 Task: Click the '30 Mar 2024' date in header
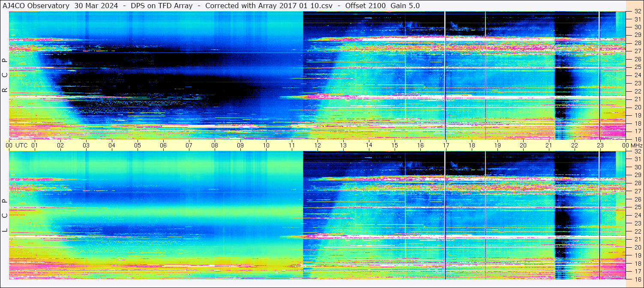(x=96, y=6)
